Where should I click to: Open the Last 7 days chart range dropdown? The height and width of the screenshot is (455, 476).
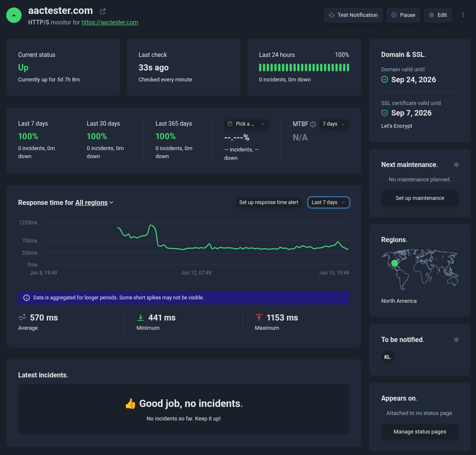pyautogui.click(x=329, y=202)
